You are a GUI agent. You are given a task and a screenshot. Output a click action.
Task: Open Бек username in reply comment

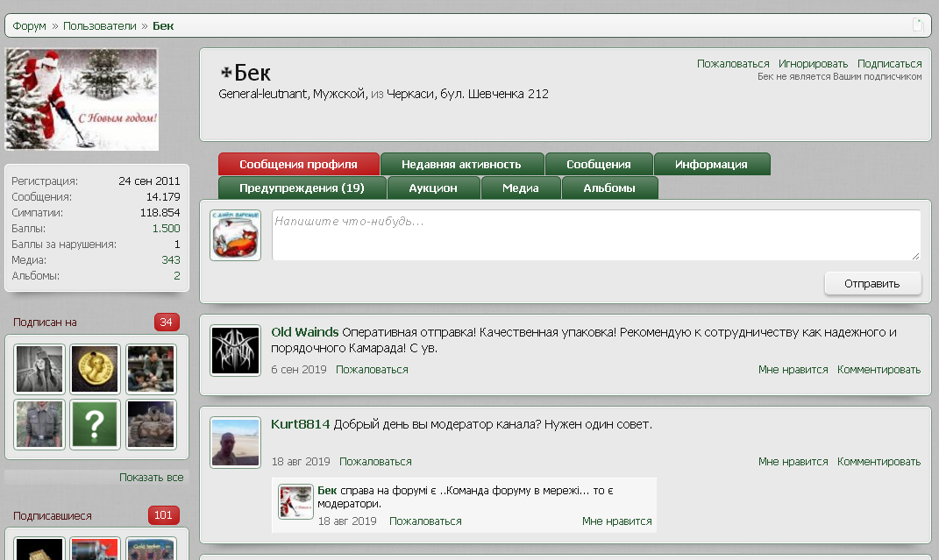tap(327, 490)
